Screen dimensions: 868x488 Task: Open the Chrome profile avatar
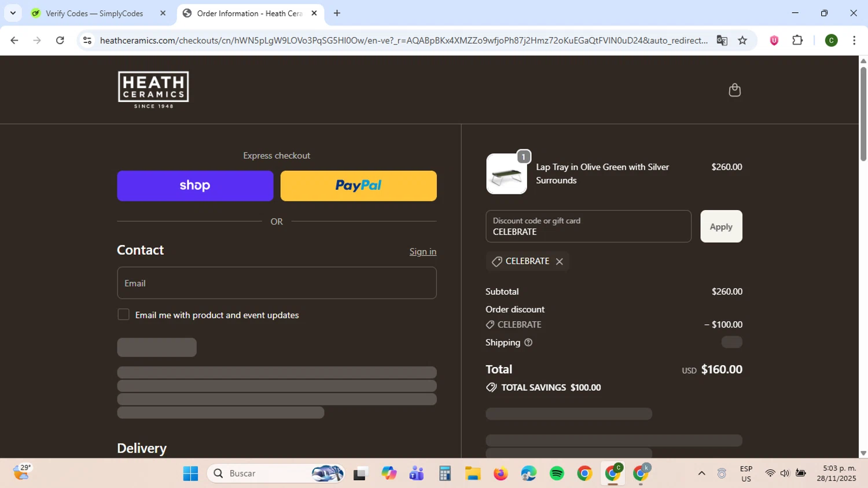tap(831, 41)
